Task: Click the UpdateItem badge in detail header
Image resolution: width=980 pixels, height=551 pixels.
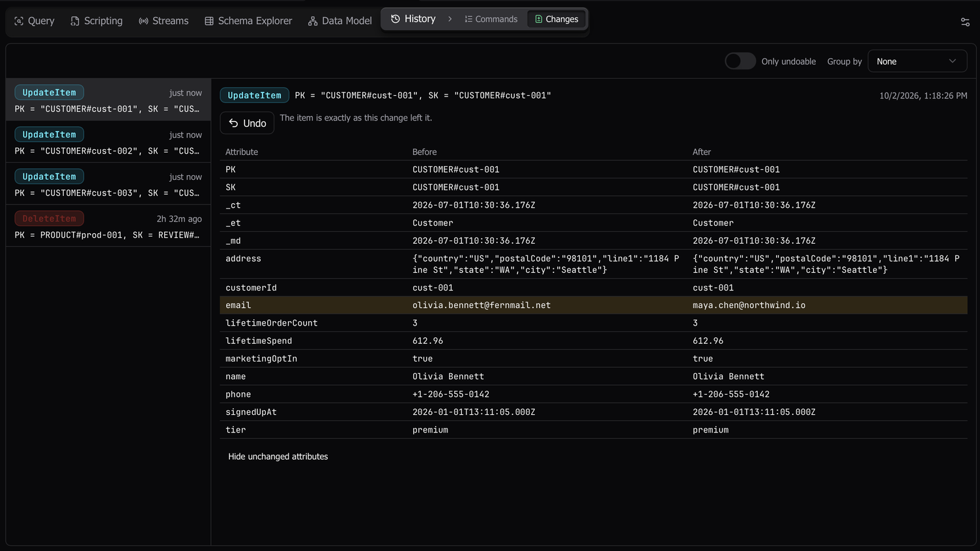Action: [255, 95]
